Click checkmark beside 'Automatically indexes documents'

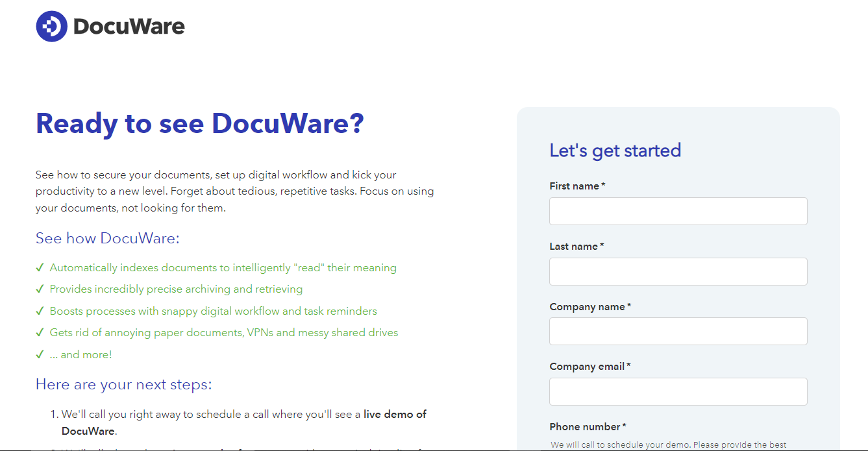point(40,267)
